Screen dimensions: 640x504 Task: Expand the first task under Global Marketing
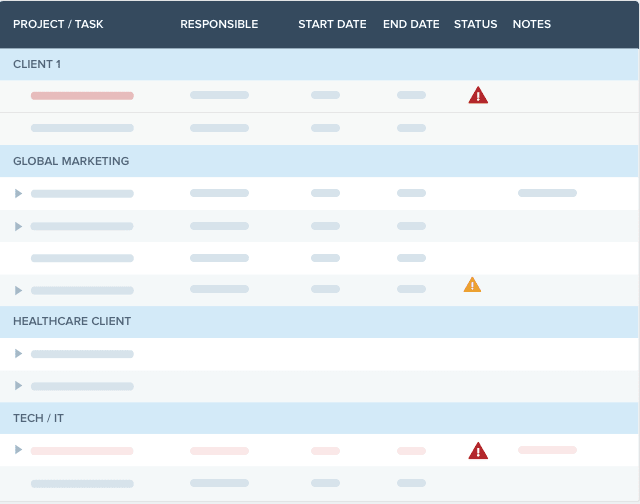click(19, 193)
